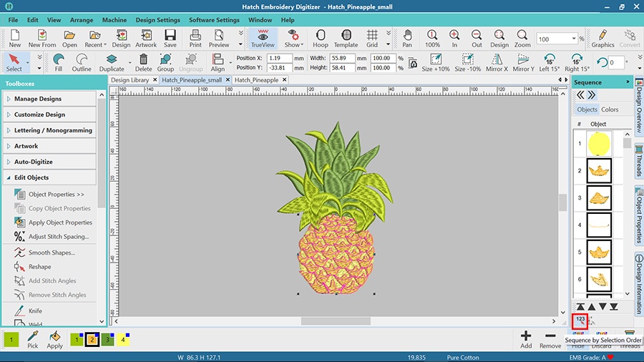The image size is (644, 362).
Task: Click Smooth Shapes... option
Action: click(x=52, y=253)
